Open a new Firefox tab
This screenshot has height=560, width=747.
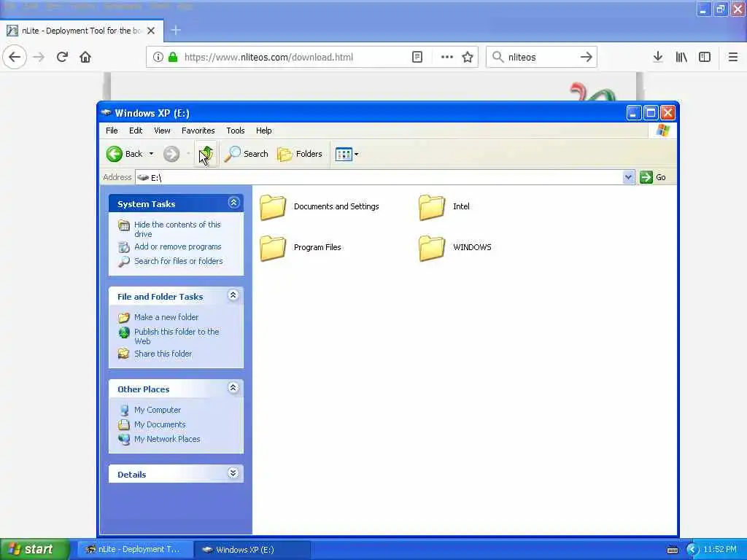pyautogui.click(x=176, y=31)
